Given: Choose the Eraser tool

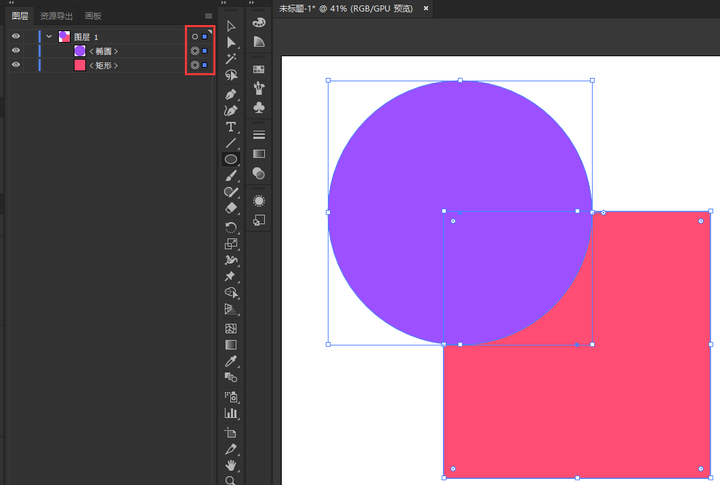Looking at the screenshot, I should (x=231, y=208).
